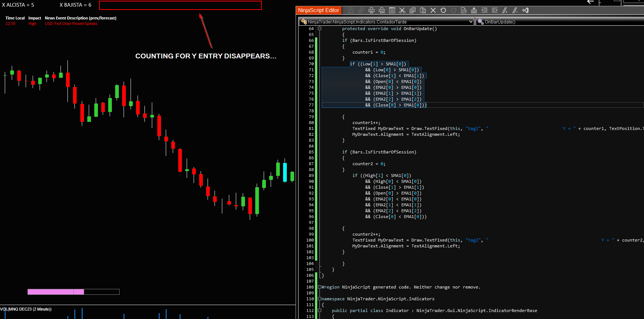
Task: Click the News Event Description column header
Action: pyautogui.click(x=81, y=18)
